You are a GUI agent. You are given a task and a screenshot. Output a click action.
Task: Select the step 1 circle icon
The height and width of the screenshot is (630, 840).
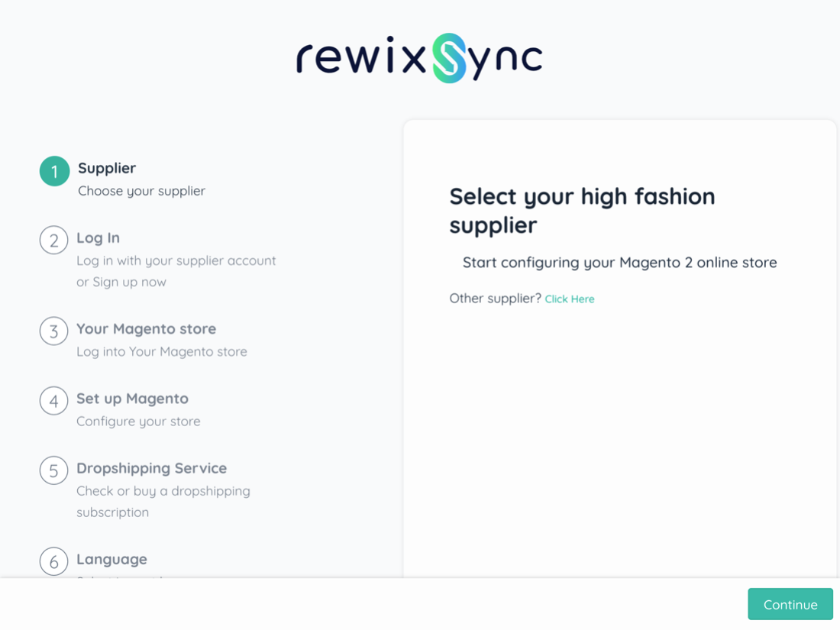pyautogui.click(x=54, y=171)
